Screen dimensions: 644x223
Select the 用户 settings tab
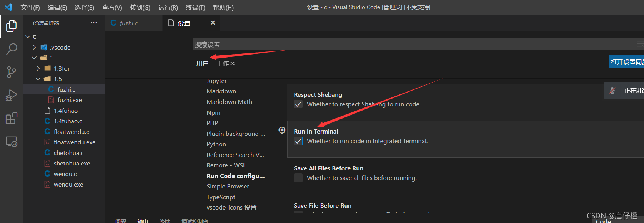(x=202, y=63)
